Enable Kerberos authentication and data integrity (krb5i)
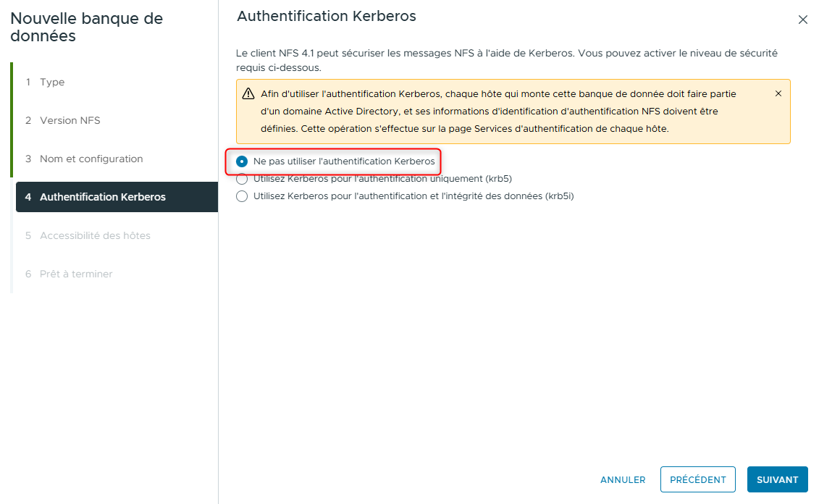819x504 pixels. tap(242, 196)
